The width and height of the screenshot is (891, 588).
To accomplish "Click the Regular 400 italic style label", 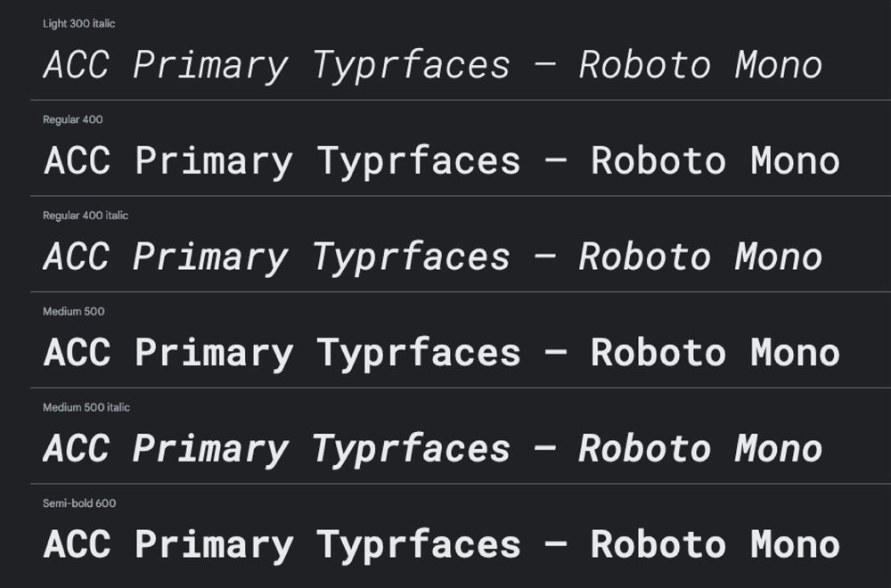I will coord(86,216).
